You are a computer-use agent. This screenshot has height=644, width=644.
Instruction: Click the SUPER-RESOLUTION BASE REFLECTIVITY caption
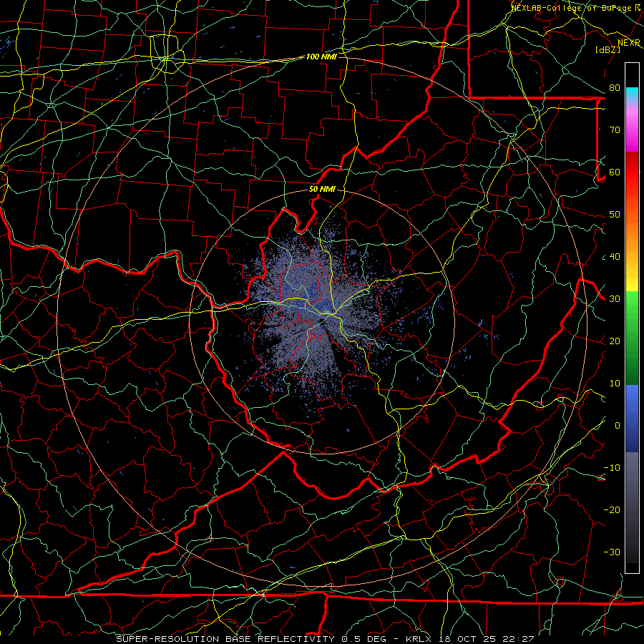(x=225, y=639)
